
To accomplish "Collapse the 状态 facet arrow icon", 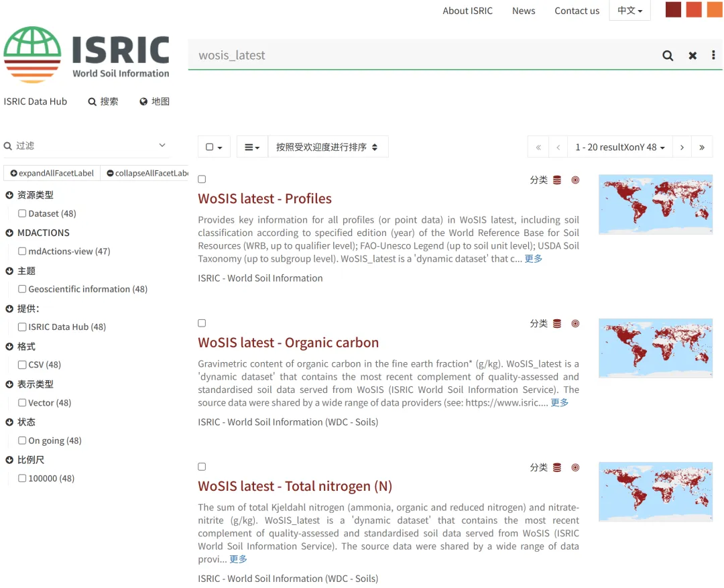I will (x=9, y=422).
